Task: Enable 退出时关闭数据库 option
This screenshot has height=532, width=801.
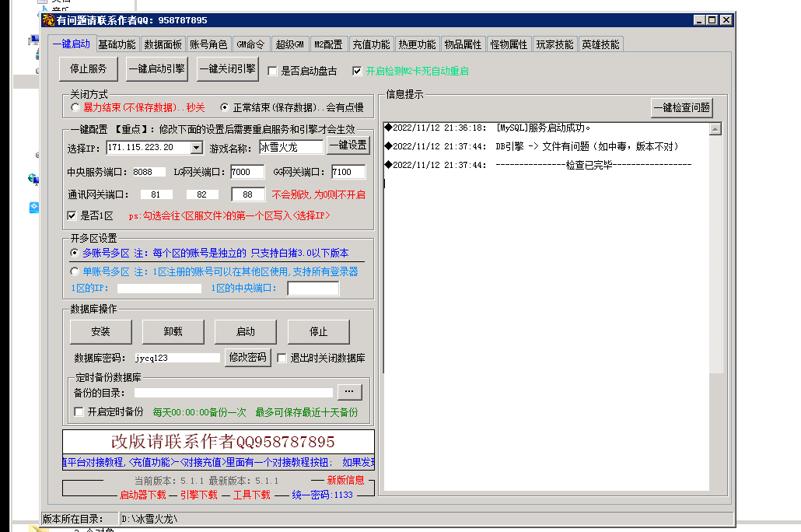Action: [x=282, y=359]
